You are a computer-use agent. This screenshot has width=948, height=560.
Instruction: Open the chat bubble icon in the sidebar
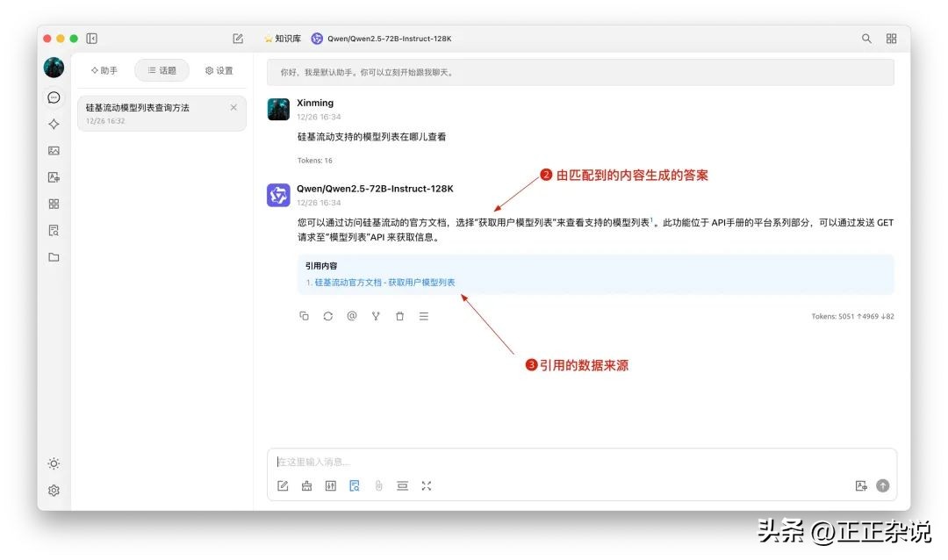54,97
